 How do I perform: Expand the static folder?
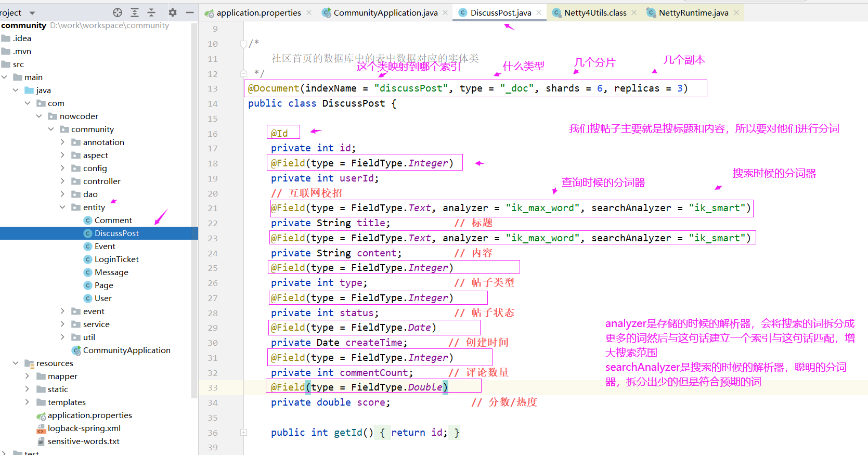click(28, 389)
